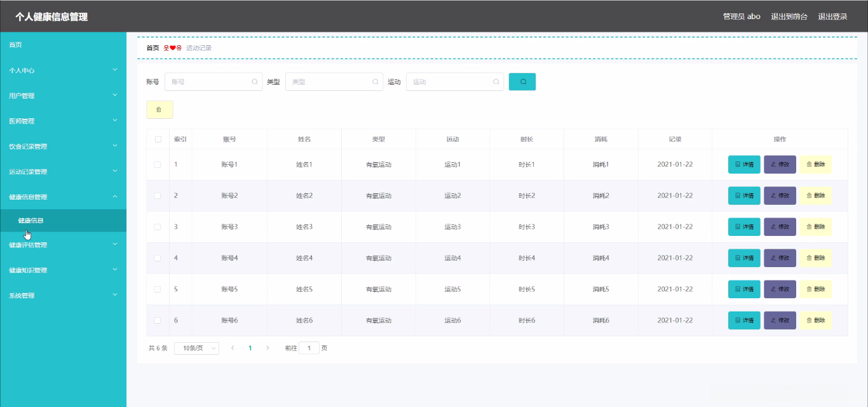Click the 时长 column header
This screenshot has width=868, height=407.
click(527, 139)
